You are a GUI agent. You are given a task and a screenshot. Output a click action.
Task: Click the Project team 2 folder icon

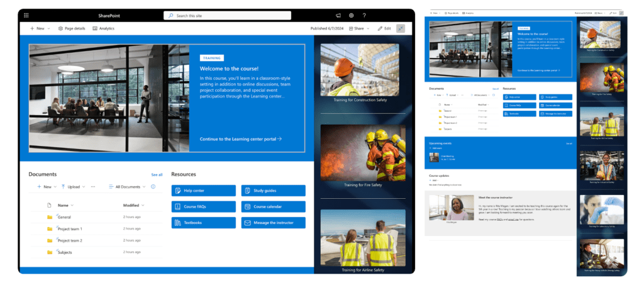(49, 240)
